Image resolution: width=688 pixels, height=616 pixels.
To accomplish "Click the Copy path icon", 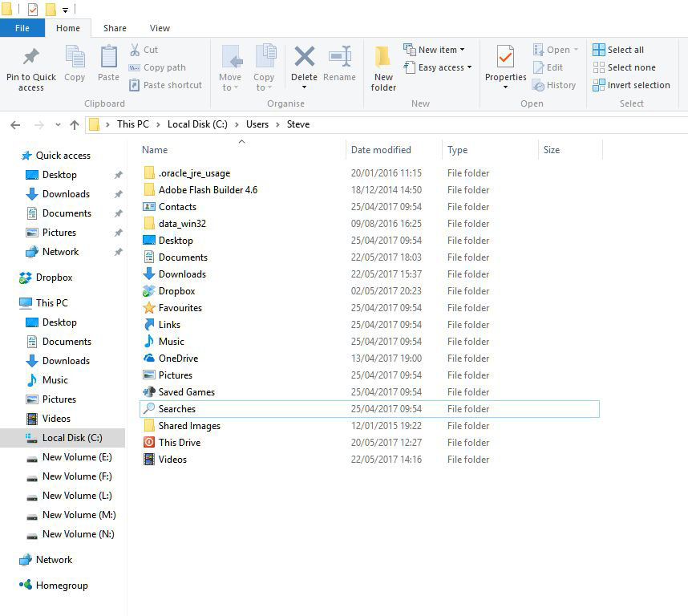I will point(134,67).
